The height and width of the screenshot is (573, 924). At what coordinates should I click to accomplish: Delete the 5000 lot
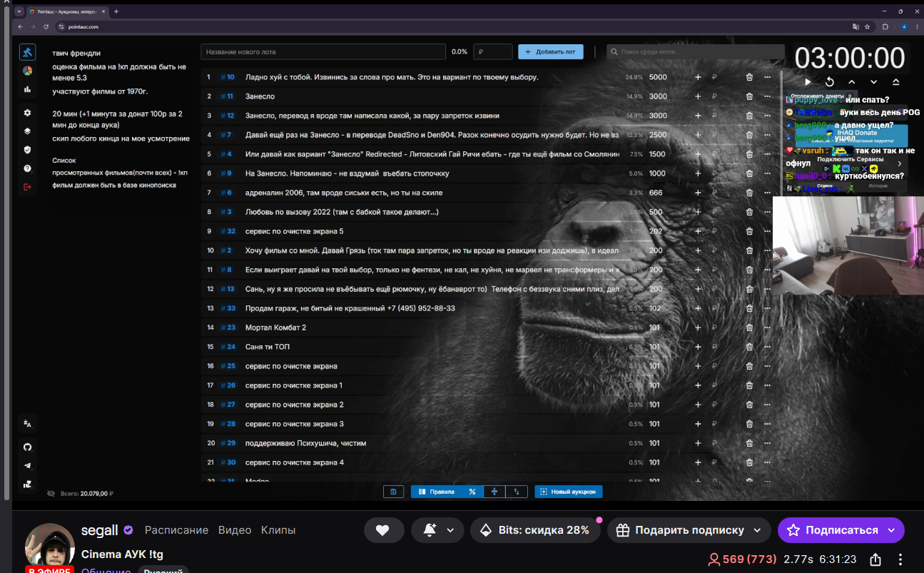coord(749,77)
